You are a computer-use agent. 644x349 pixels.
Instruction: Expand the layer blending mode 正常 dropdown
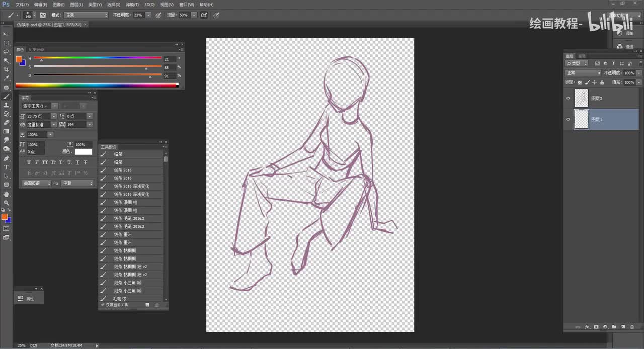(583, 73)
